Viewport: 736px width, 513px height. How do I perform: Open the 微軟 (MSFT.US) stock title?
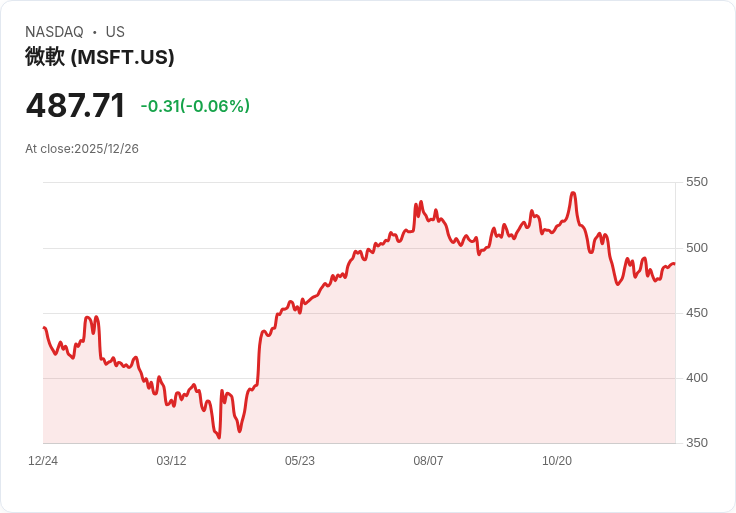point(100,57)
